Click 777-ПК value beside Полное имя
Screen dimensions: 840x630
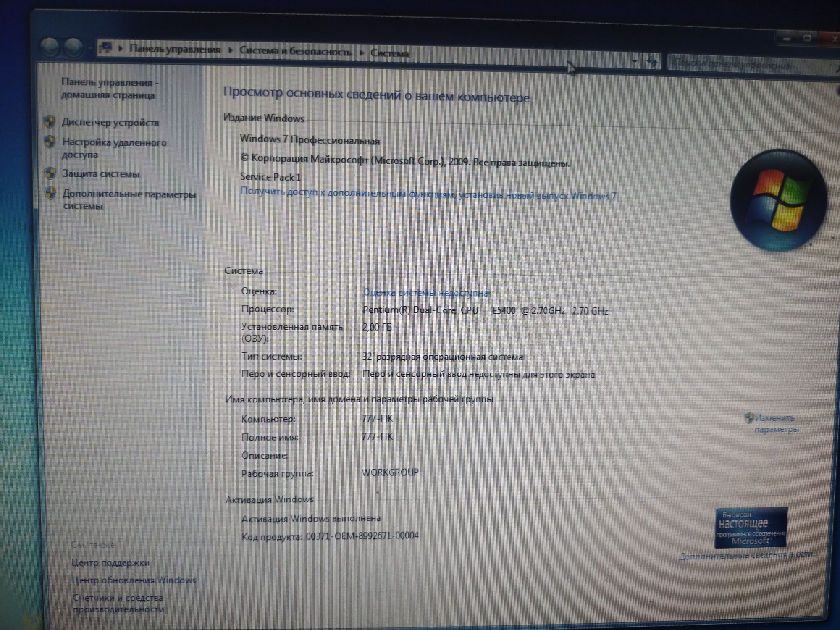[x=377, y=436]
